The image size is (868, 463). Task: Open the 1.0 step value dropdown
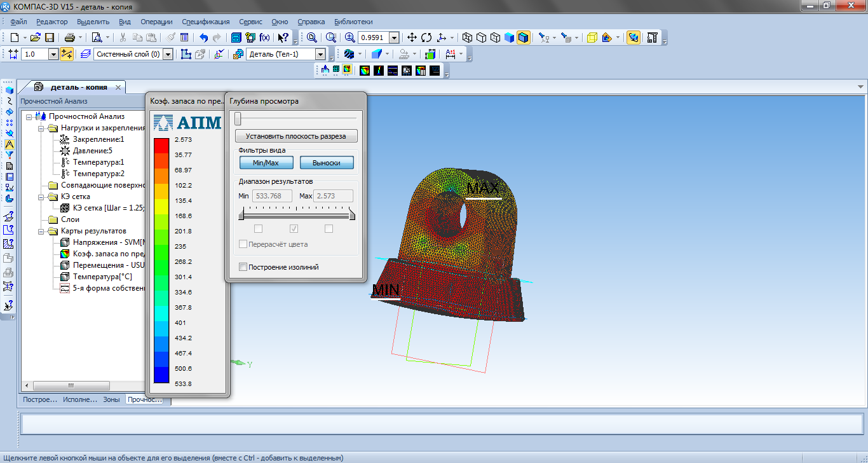53,54
